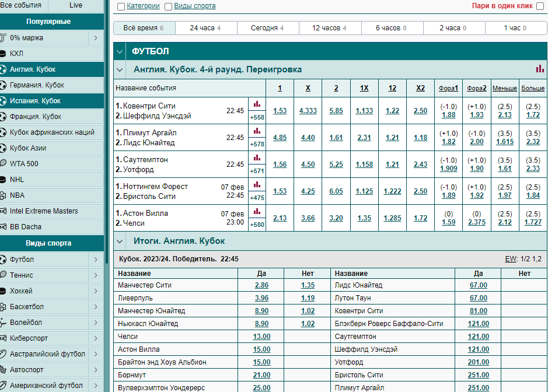Click basketball icon beside NBA
Screen dimensions: 548x392
tap(3, 195)
